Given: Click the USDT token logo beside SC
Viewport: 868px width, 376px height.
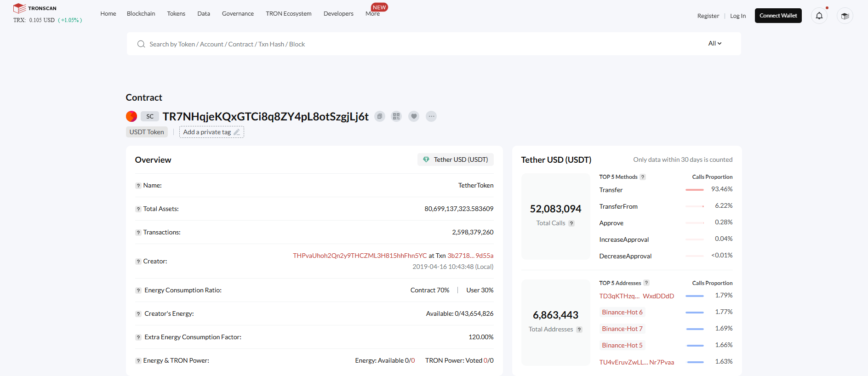Looking at the screenshot, I should coord(131,116).
